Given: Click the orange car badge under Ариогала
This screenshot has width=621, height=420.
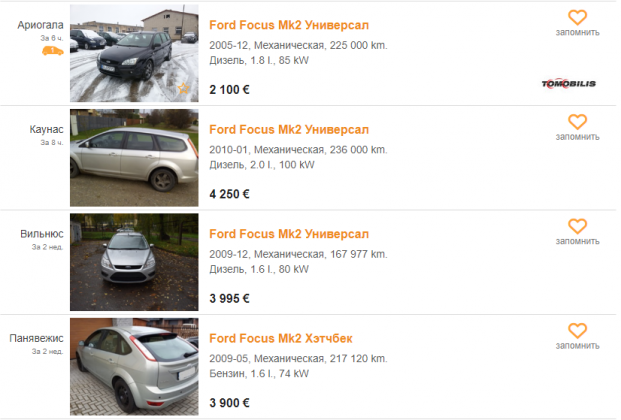Looking at the screenshot, I should pos(53,51).
